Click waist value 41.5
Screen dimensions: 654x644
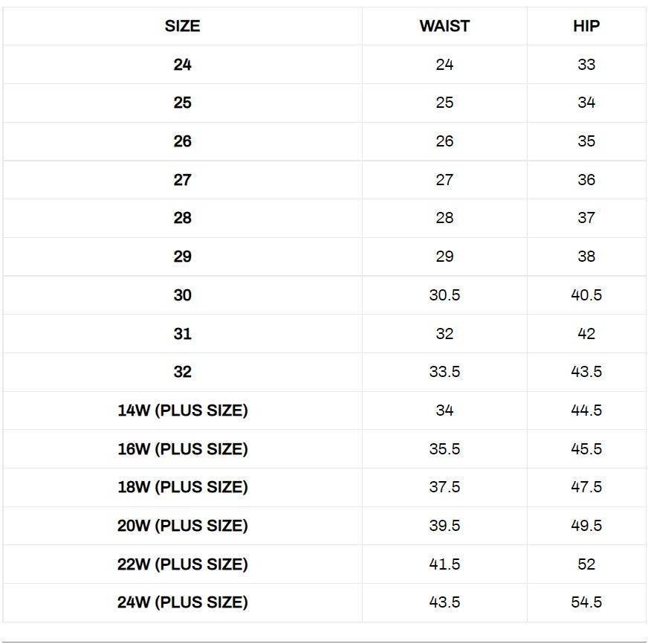pyautogui.click(x=444, y=564)
